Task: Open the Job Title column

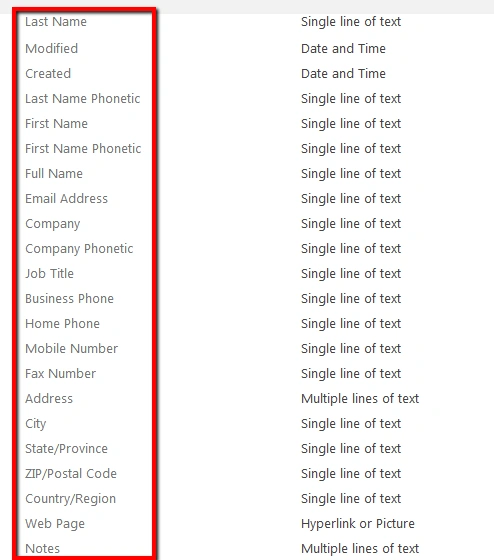Action: click(x=49, y=274)
